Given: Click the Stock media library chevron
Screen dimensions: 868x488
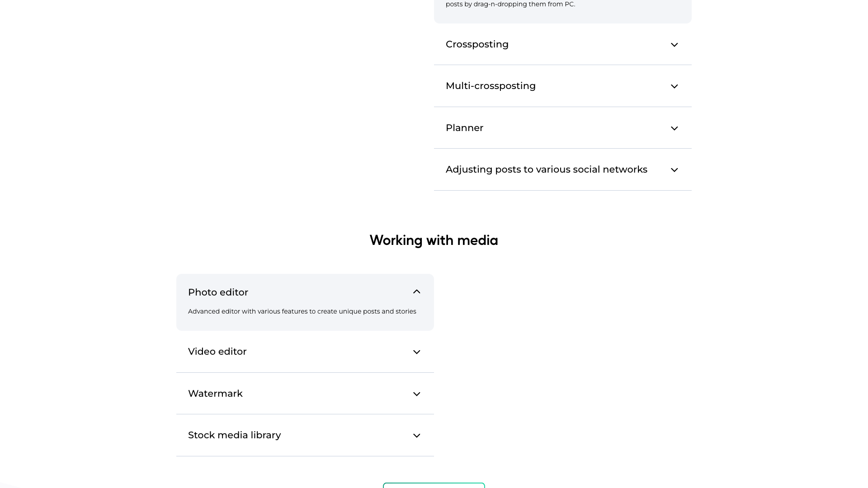Looking at the screenshot, I should 416,436.
